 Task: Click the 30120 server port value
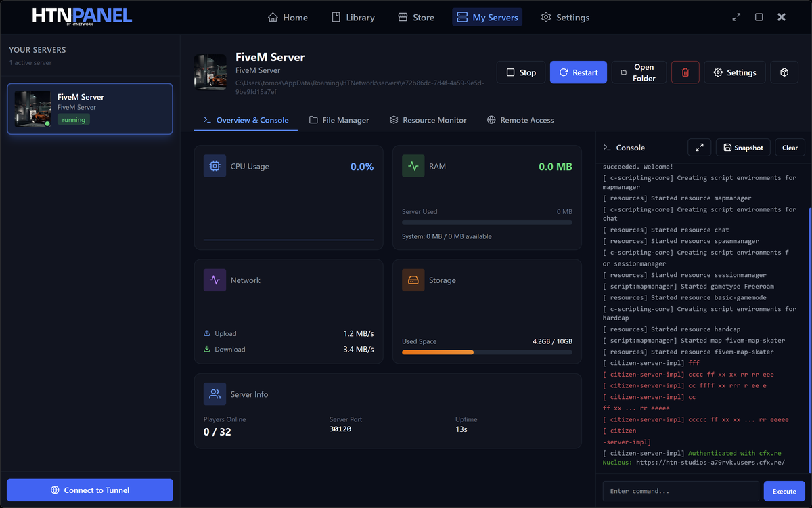point(340,429)
